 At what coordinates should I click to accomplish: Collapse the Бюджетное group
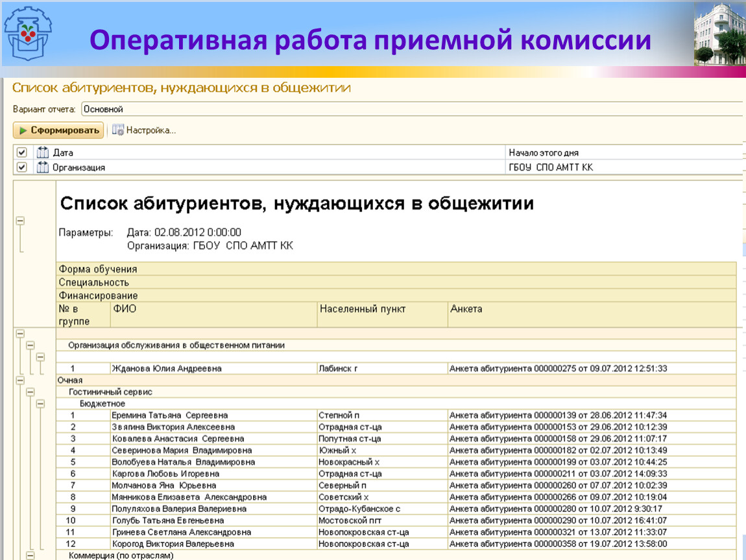pyautogui.click(x=40, y=404)
